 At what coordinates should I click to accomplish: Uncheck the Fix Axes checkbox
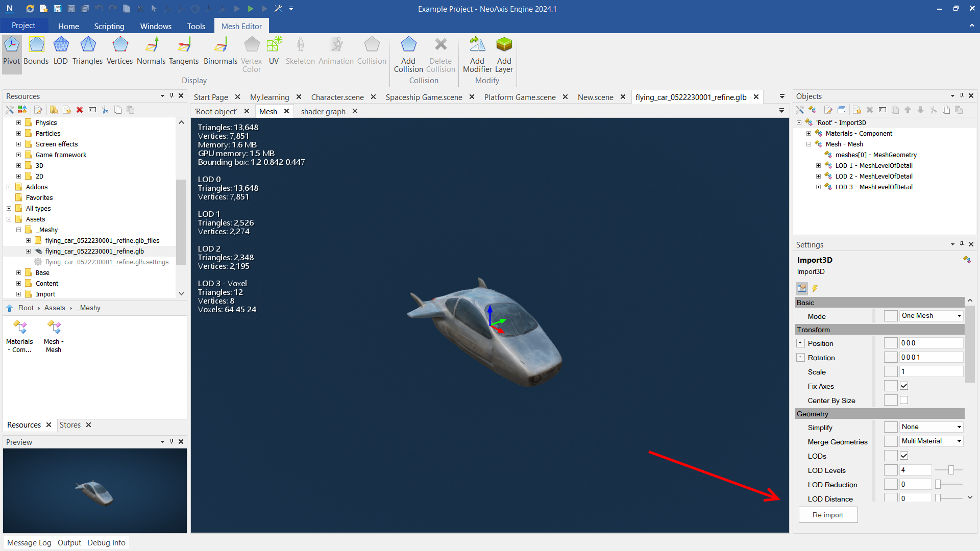(x=904, y=386)
